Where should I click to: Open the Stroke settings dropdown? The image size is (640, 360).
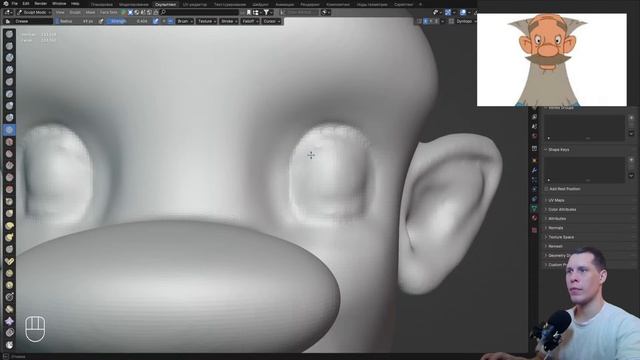[229, 21]
